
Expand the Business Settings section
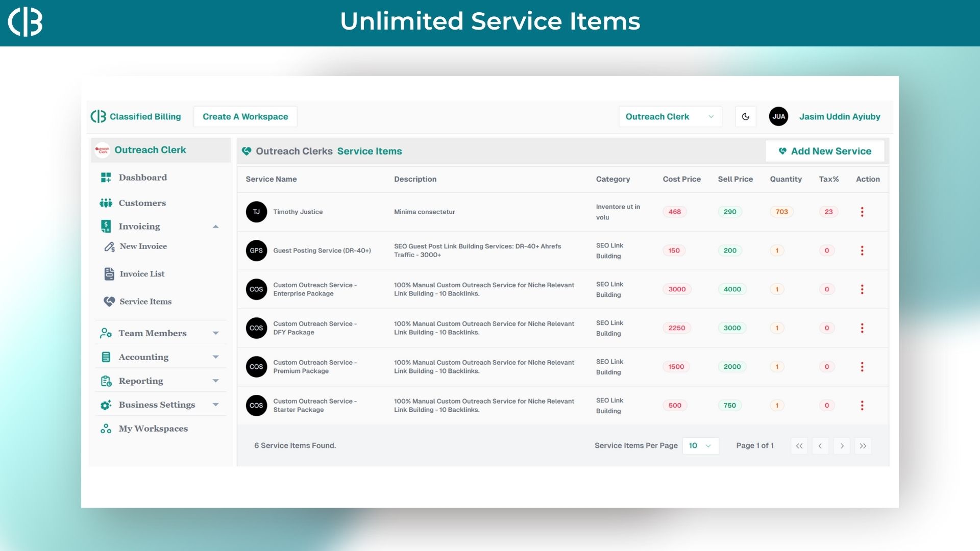215,405
